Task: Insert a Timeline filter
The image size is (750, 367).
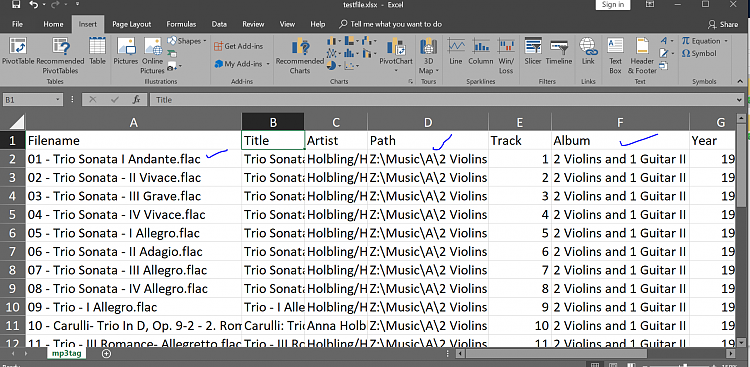Action: point(559,51)
